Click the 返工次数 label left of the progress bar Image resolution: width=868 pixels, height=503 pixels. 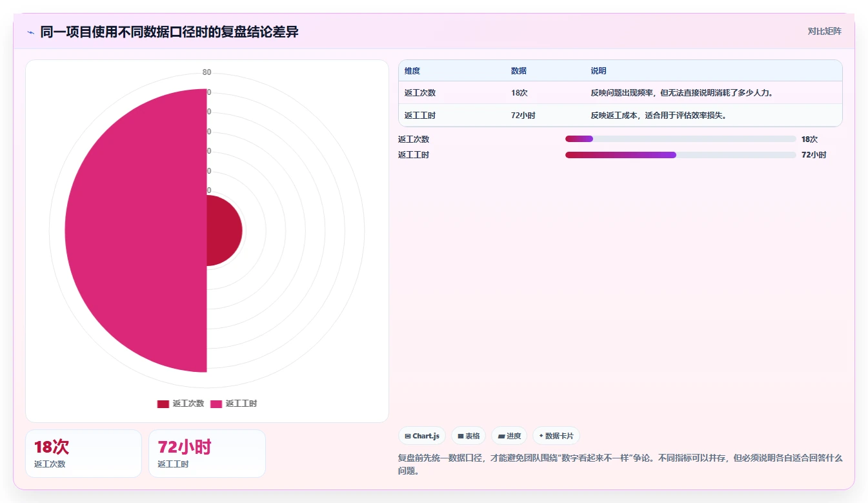coord(414,139)
